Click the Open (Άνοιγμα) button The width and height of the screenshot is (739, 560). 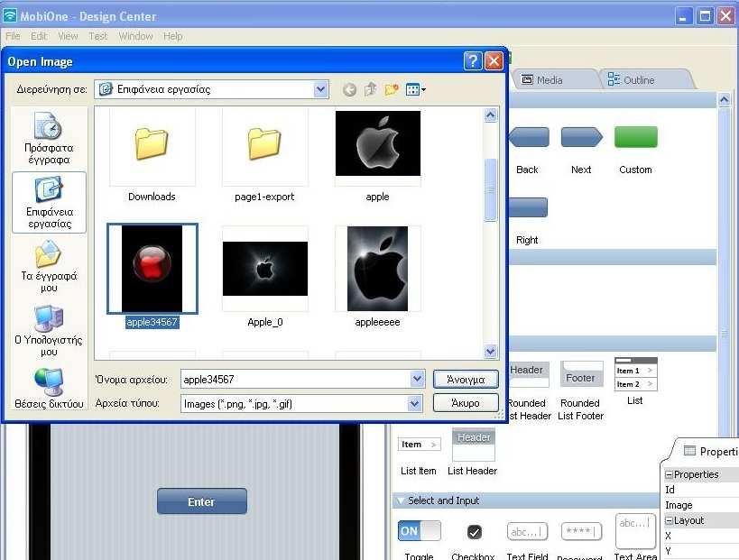466,379
